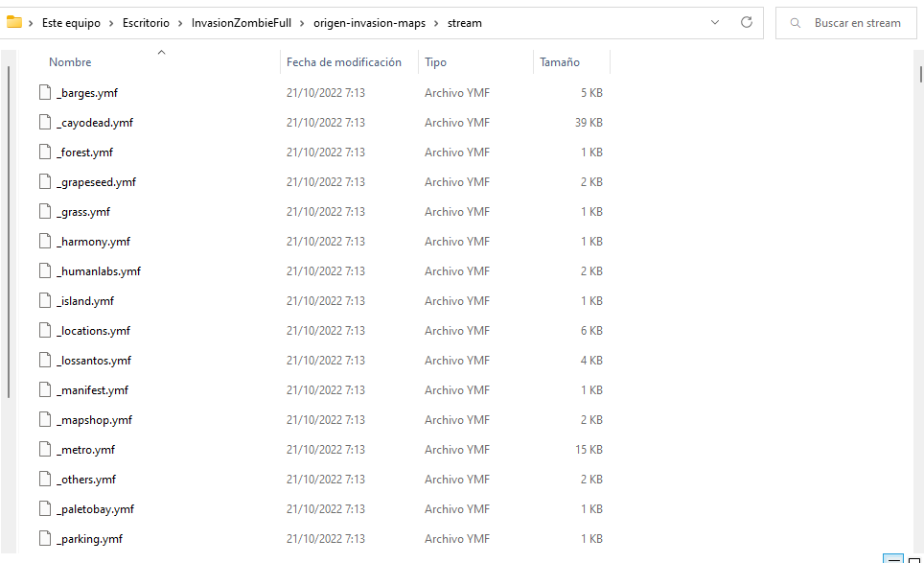Click the folder icon in the address bar
The height and width of the screenshot is (563, 924).
click(x=14, y=22)
